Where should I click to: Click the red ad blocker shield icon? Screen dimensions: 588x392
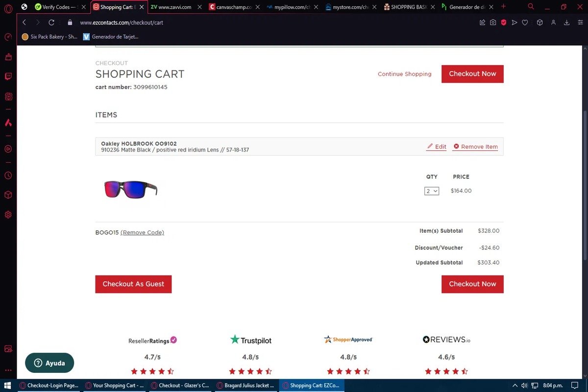click(503, 23)
